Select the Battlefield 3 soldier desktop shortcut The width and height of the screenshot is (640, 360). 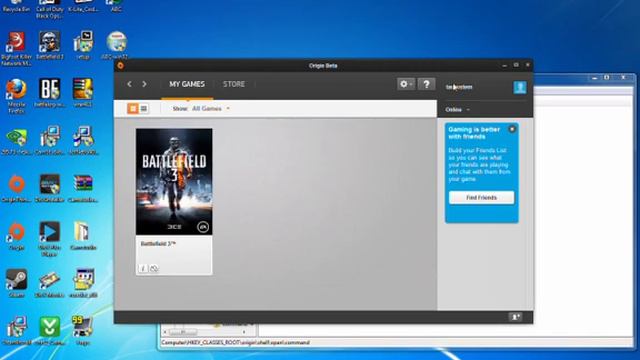[x=50, y=45]
